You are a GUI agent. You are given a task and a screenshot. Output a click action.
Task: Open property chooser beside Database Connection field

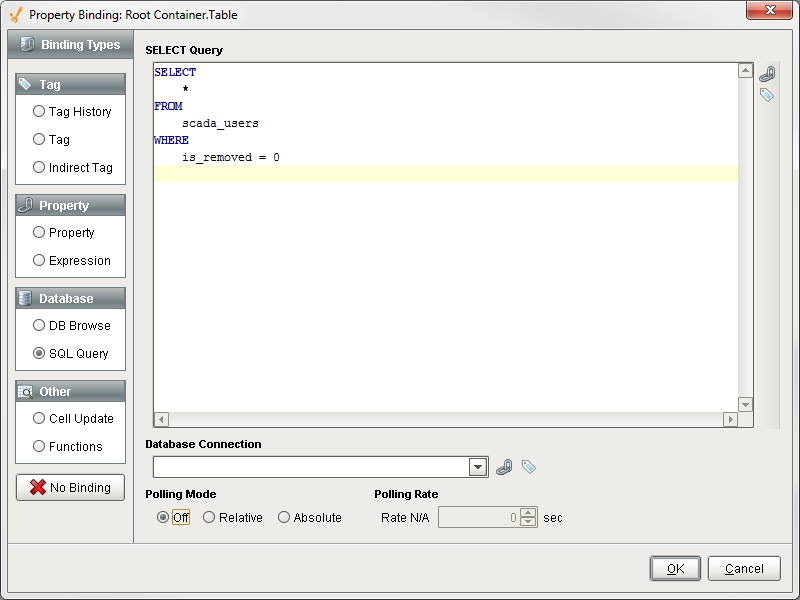point(504,467)
